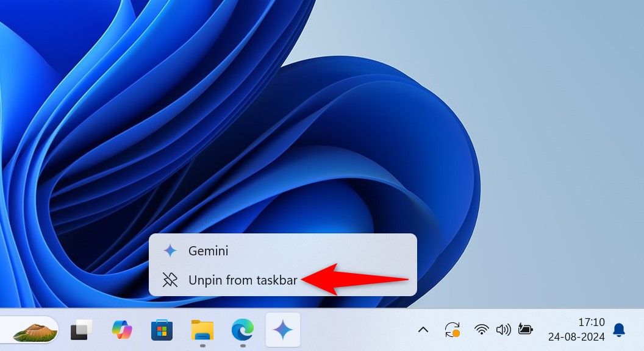
Task: Open Wi-Fi network settings from the tray
Action: pyautogui.click(x=484, y=329)
